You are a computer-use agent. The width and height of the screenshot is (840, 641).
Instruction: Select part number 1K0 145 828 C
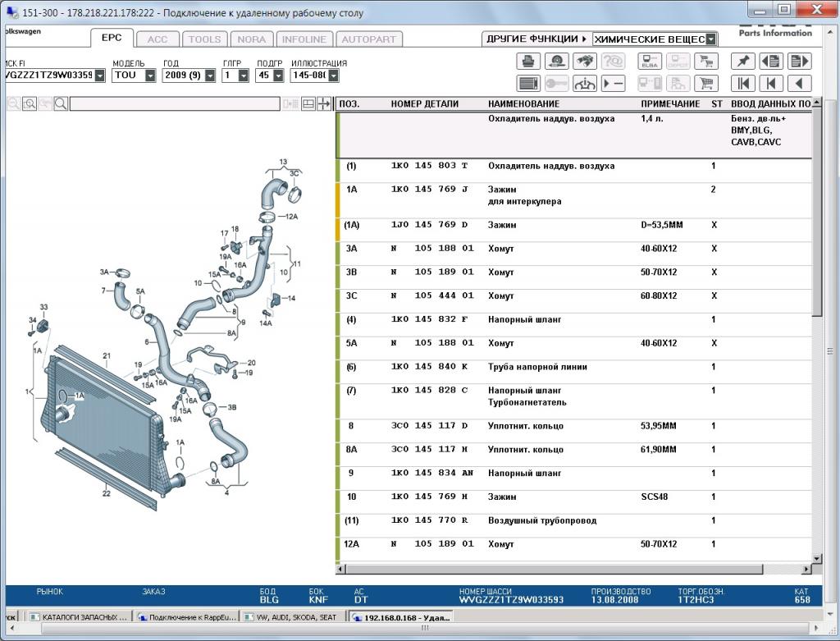coord(429,390)
